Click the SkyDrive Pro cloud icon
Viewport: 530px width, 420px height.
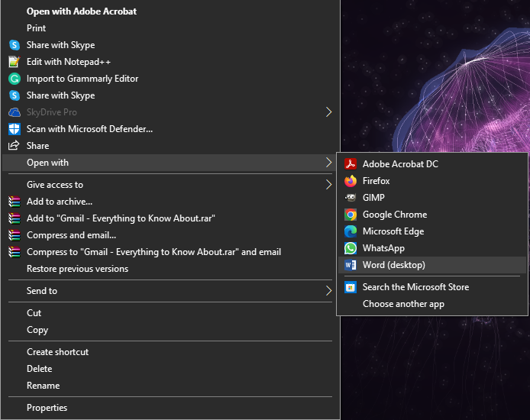[x=15, y=112]
